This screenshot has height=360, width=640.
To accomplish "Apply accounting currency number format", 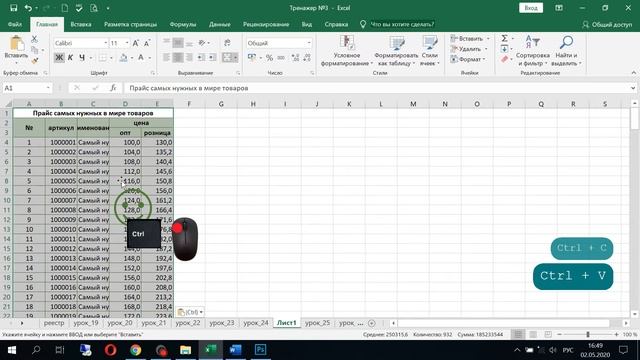I will (252, 58).
